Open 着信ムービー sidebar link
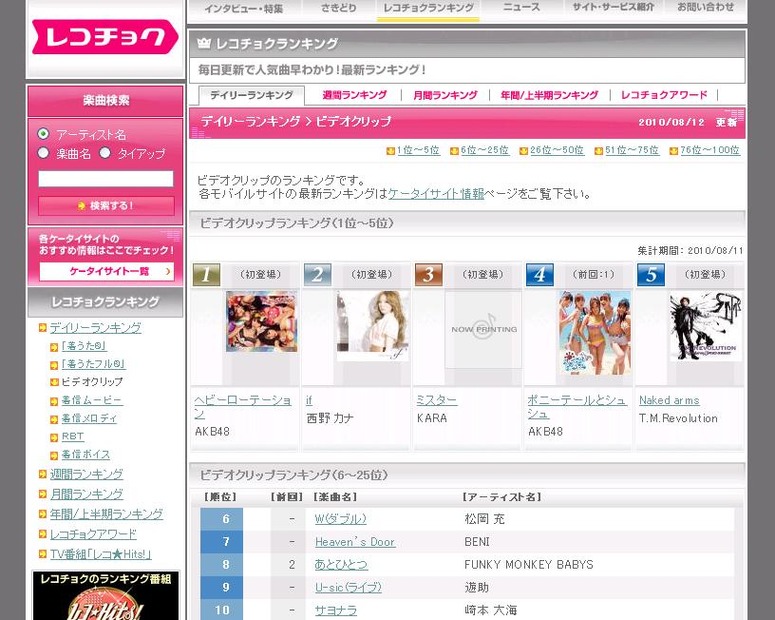The width and height of the screenshot is (775, 620). pos(91,400)
